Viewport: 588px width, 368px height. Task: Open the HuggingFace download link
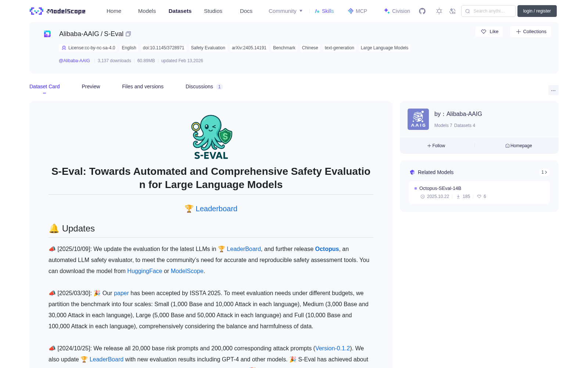145,271
